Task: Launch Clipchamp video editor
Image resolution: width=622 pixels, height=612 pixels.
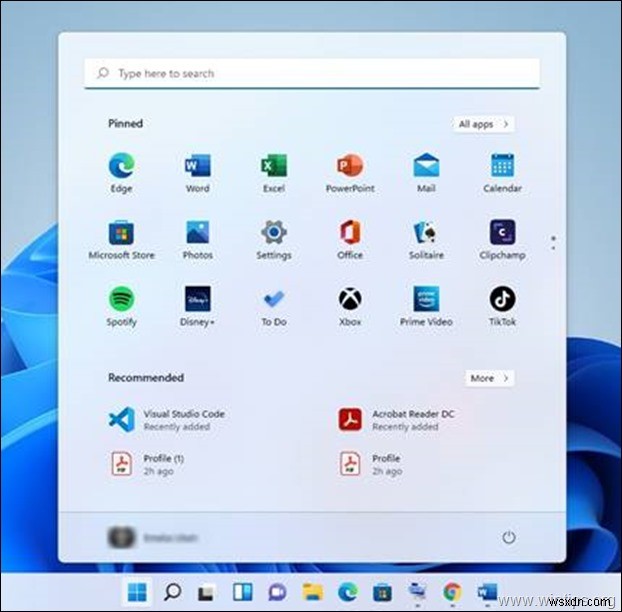Action: (502, 240)
